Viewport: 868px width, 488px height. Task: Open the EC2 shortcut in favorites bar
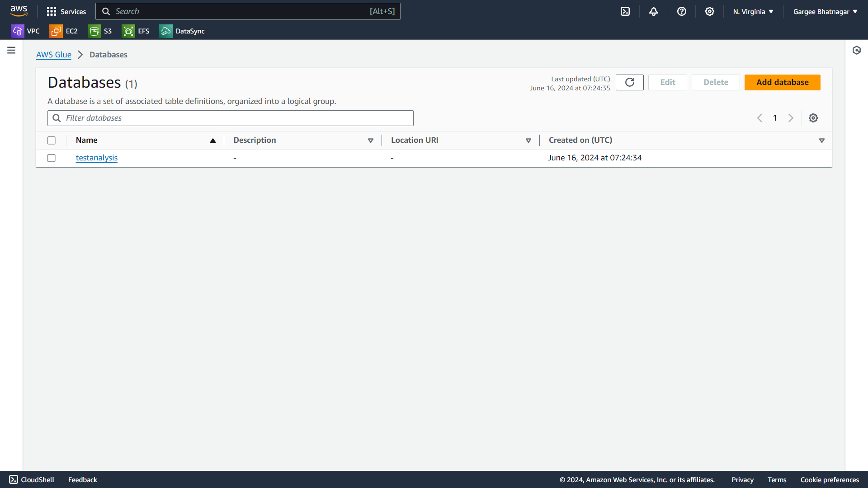tap(64, 31)
